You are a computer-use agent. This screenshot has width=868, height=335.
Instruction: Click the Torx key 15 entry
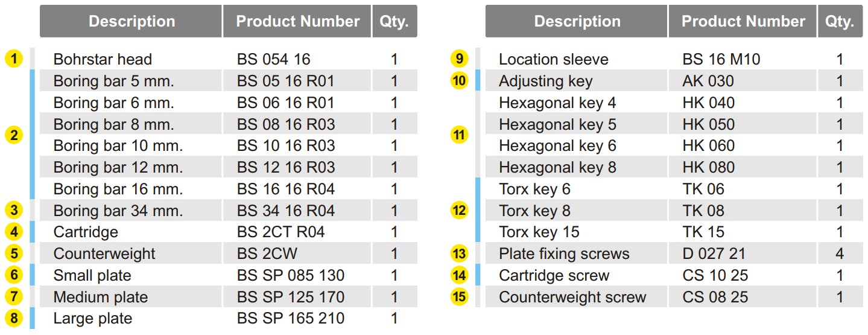pyautogui.click(x=539, y=232)
